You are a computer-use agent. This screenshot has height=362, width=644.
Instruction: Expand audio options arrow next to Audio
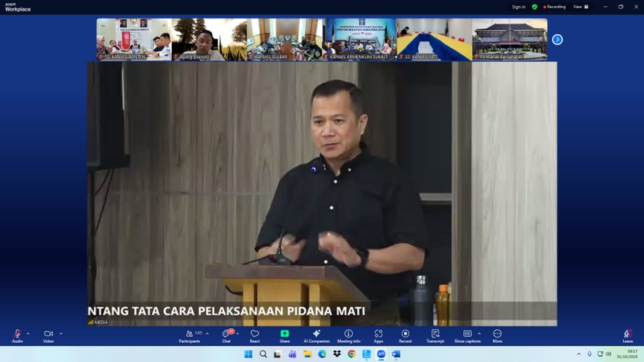(28, 334)
